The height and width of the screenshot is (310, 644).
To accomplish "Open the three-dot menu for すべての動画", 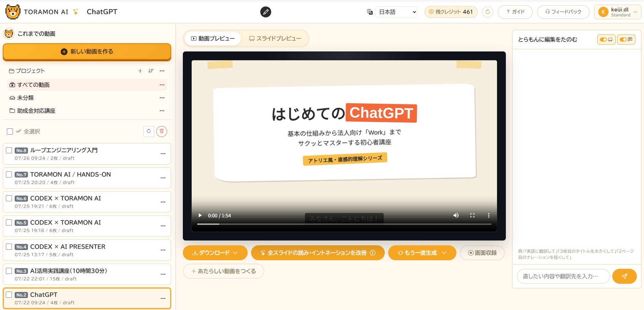I will (x=162, y=85).
